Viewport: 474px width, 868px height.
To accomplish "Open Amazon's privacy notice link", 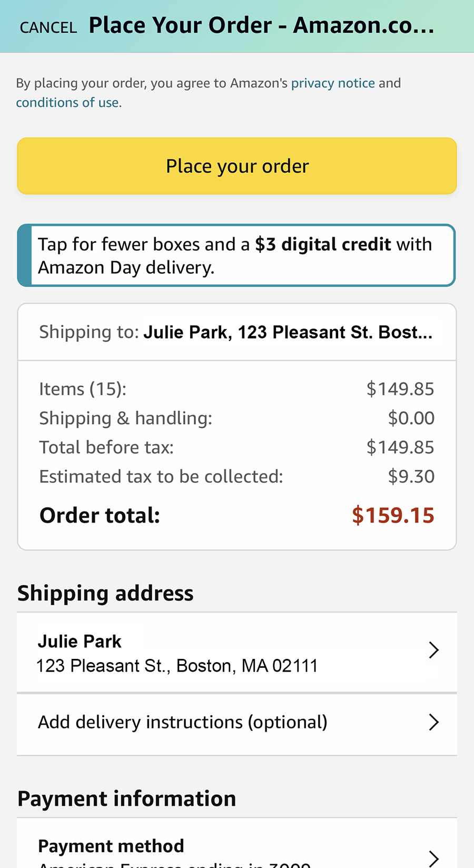I will tap(333, 83).
